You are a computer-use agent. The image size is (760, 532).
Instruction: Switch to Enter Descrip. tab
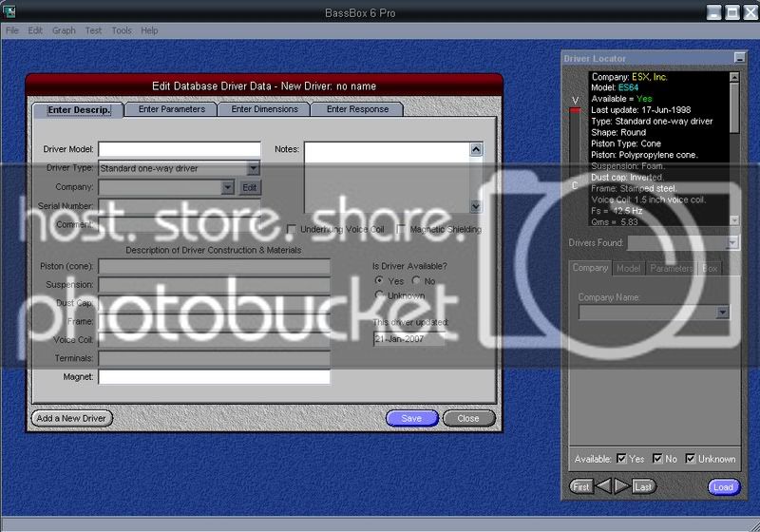pyautogui.click(x=79, y=110)
